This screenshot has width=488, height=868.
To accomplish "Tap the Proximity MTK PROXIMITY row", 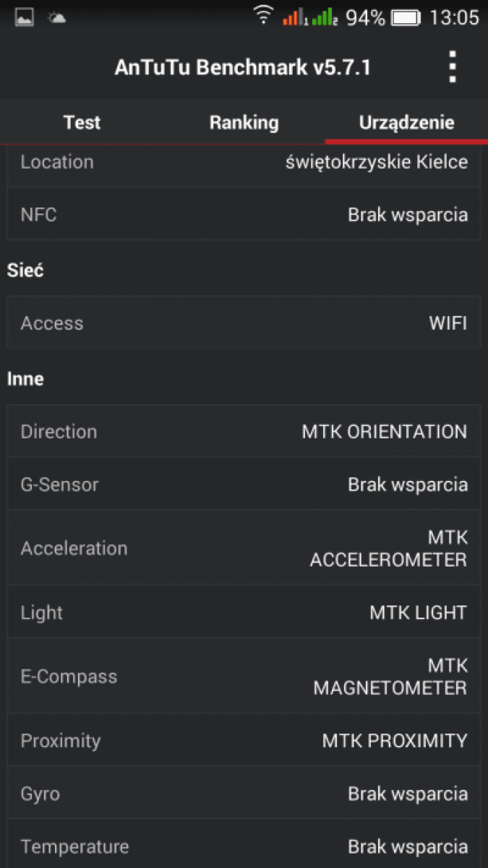I will (x=244, y=741).
